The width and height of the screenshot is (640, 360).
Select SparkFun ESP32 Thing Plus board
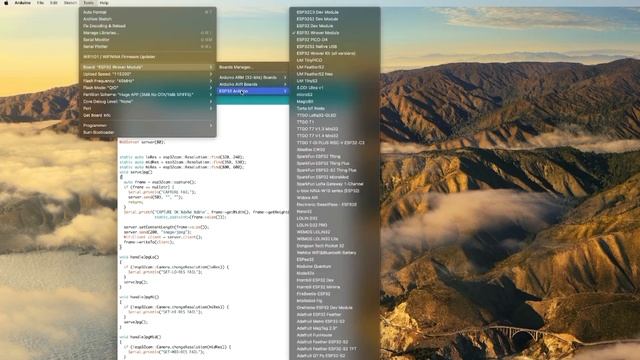tap(335, 163)
